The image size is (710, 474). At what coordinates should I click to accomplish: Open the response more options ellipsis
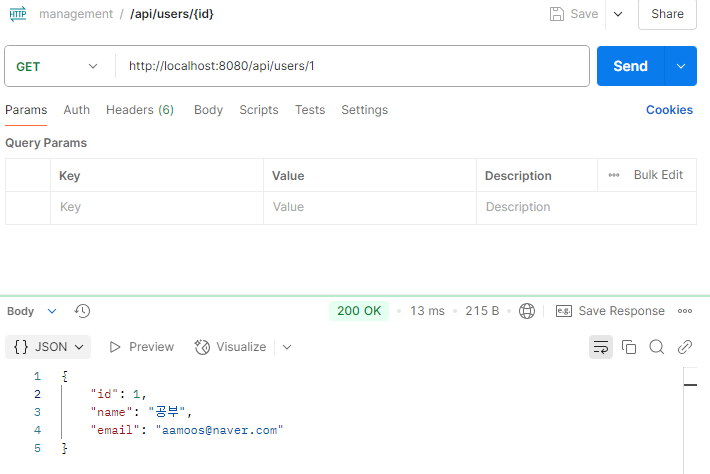pyautogui.click(x=685, y=311)
